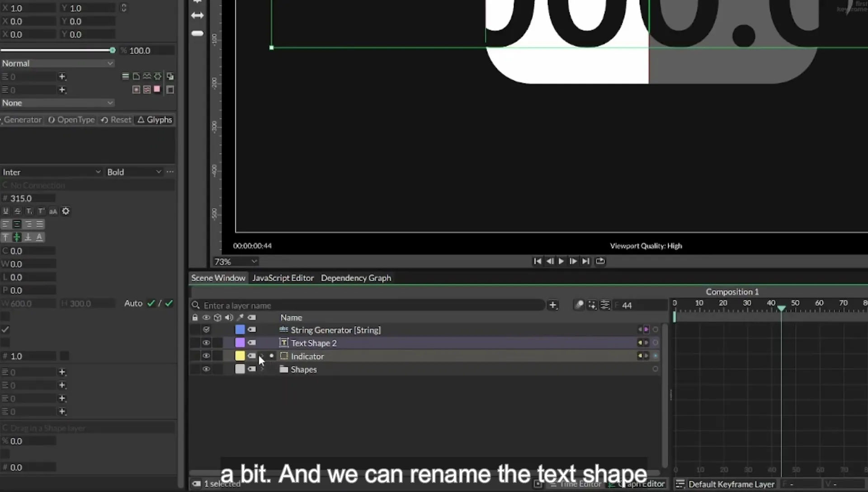This screenshot has width=868, height=492.
Task: Hide the Text Shape 2 layer
Action: click(x=206, y=343)
